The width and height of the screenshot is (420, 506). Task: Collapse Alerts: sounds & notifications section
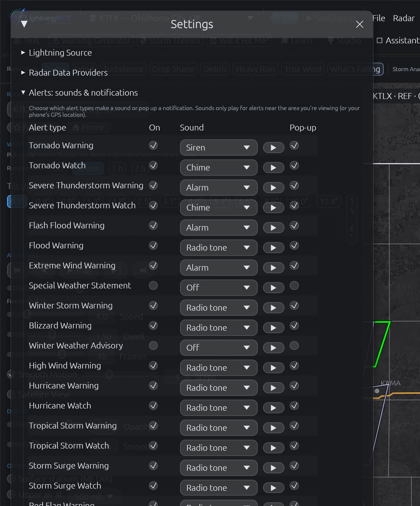(x=79, y=93)
